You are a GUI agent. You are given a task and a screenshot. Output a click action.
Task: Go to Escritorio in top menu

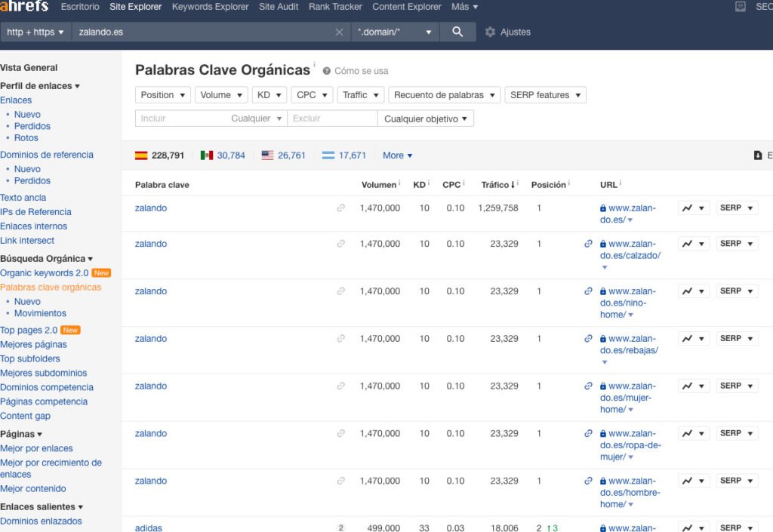tap(80, 7)
